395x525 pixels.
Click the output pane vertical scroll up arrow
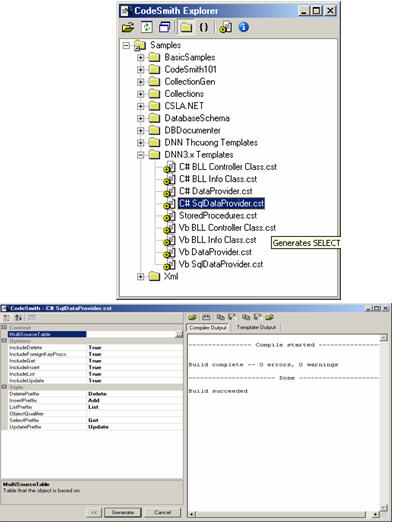click(384, 338)
